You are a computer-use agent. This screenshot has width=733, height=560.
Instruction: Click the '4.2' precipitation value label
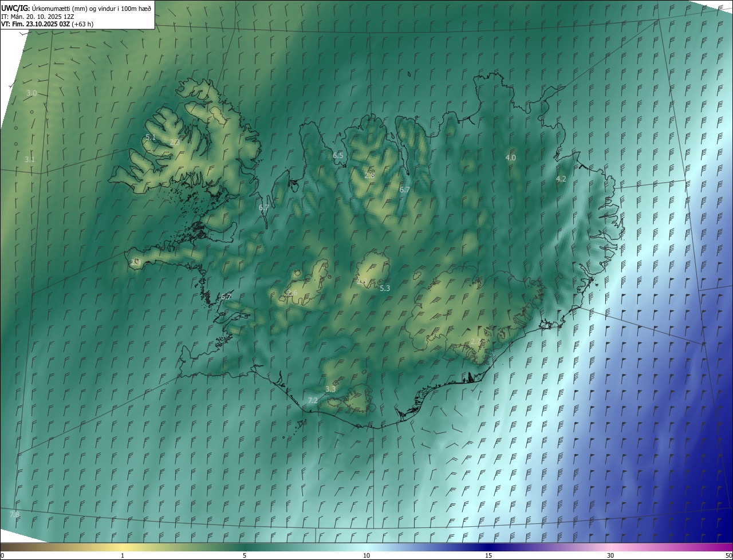point(561,179)
